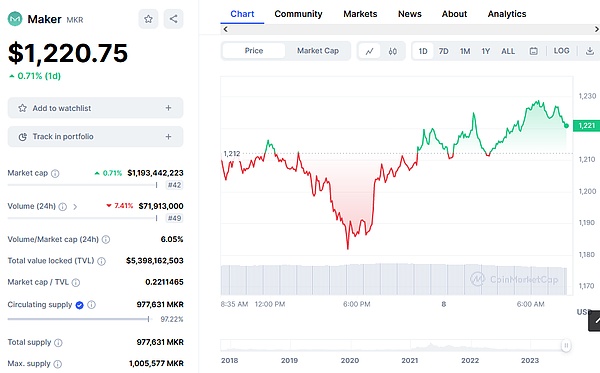
Task: Open the share icon button
Action: pyautogui.click(x=173, y=19)
